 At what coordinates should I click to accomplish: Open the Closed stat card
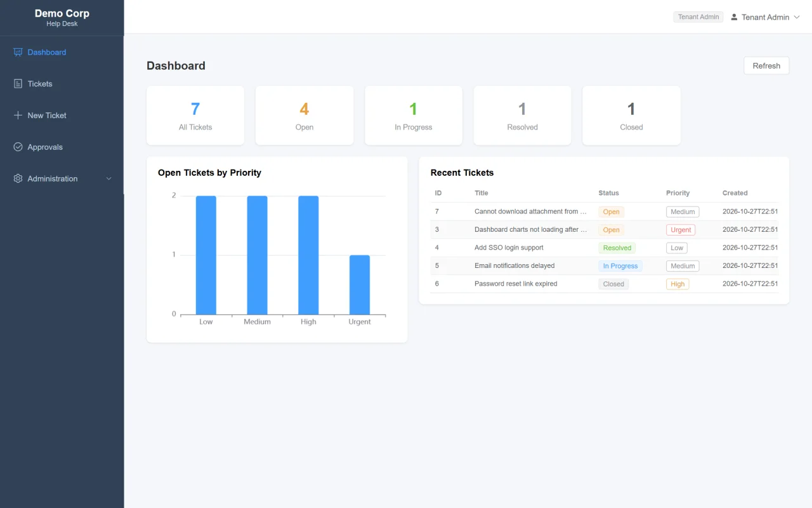(631, 116)
